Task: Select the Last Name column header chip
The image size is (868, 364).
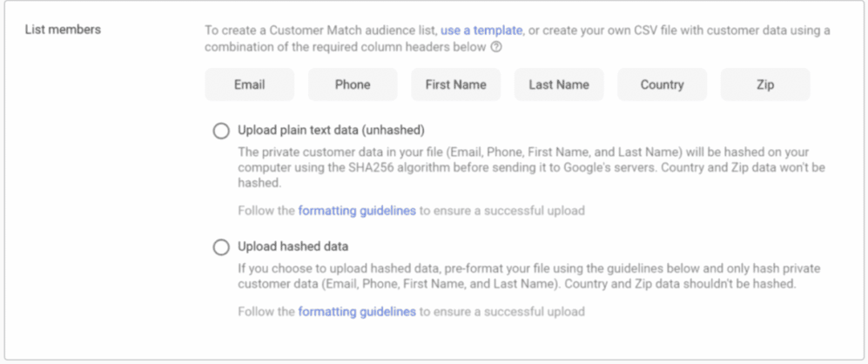Action: (x=559, y=84)
